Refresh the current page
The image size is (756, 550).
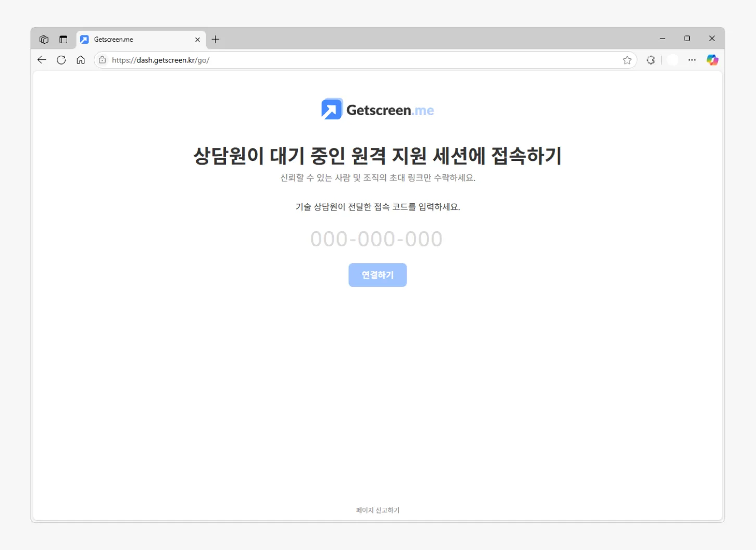tap(61, 60)
